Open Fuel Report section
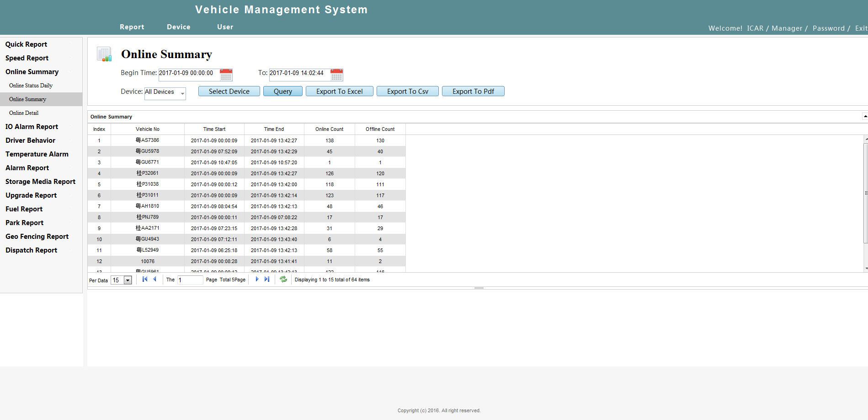 click(x=24, y=209)
